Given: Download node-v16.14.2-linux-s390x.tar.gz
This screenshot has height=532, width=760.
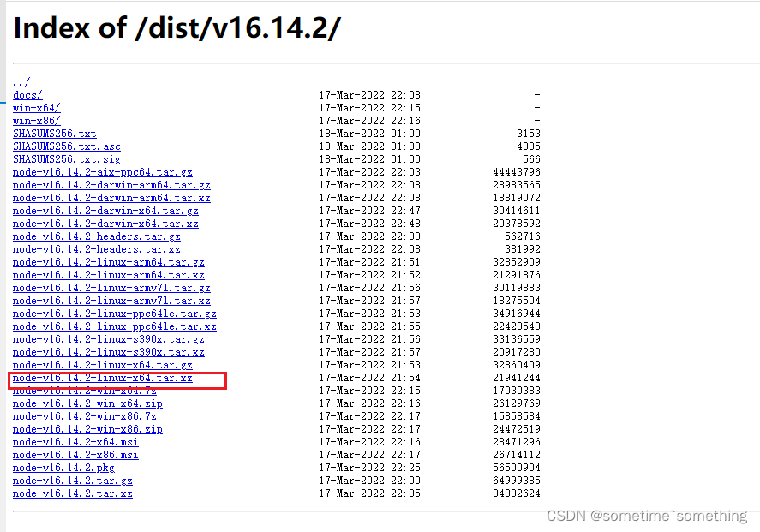Looking at the screenshot, I should point(109,339).
